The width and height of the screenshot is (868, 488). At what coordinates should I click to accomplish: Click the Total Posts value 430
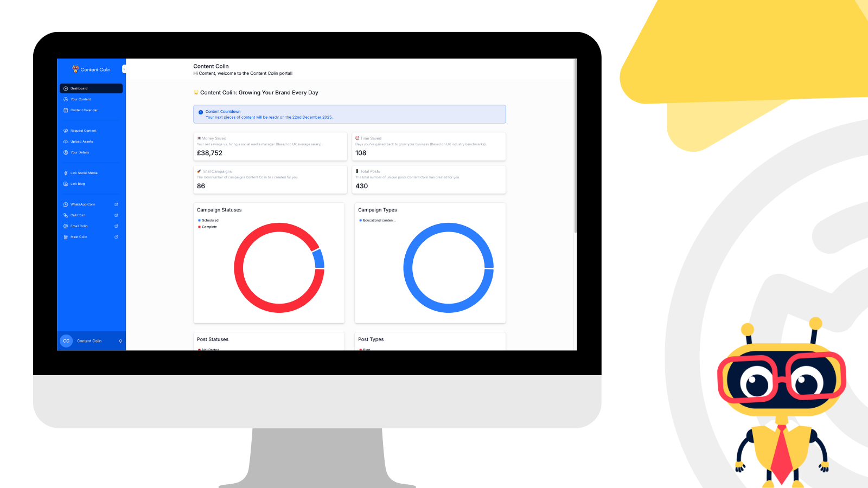click(361, 186)
